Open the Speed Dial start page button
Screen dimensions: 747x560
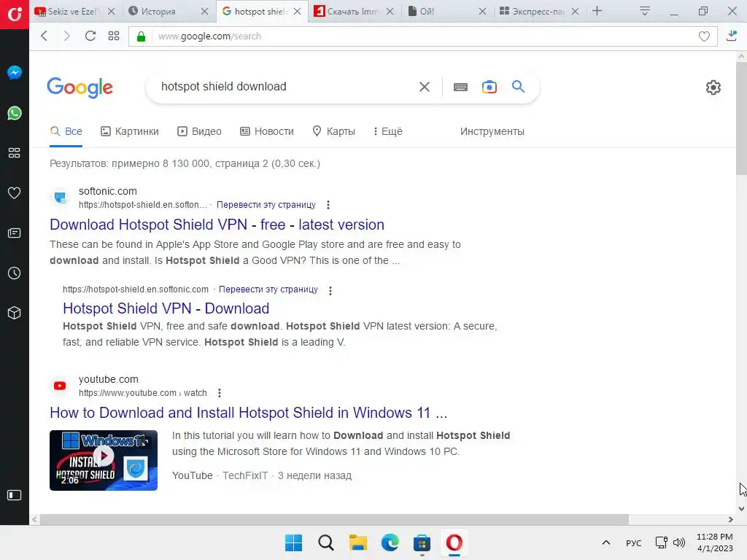pos(114,36)
